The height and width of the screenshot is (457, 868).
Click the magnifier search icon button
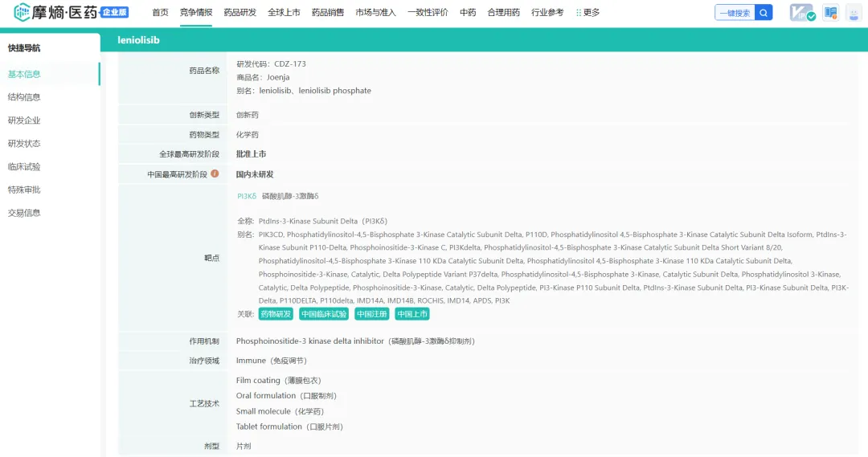coord(764,13)
